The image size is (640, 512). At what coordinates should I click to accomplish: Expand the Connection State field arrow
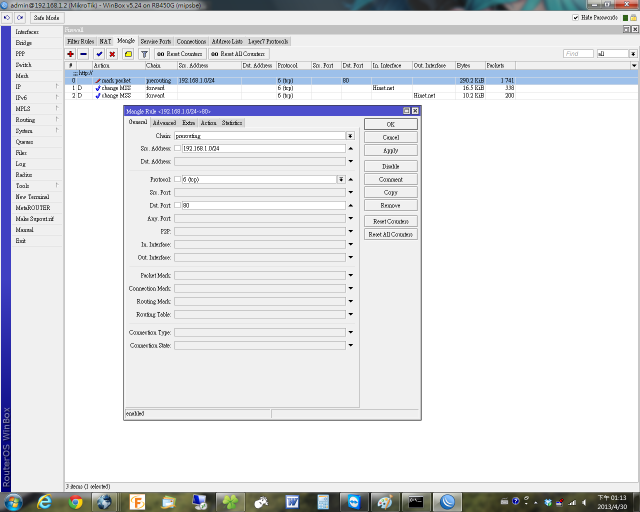tap(351, 345)
